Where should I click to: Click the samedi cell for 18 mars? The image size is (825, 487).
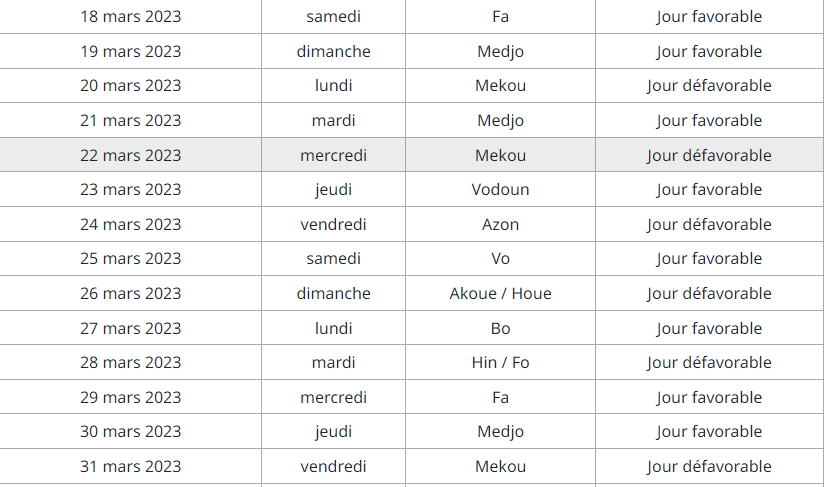pos(333,17)
